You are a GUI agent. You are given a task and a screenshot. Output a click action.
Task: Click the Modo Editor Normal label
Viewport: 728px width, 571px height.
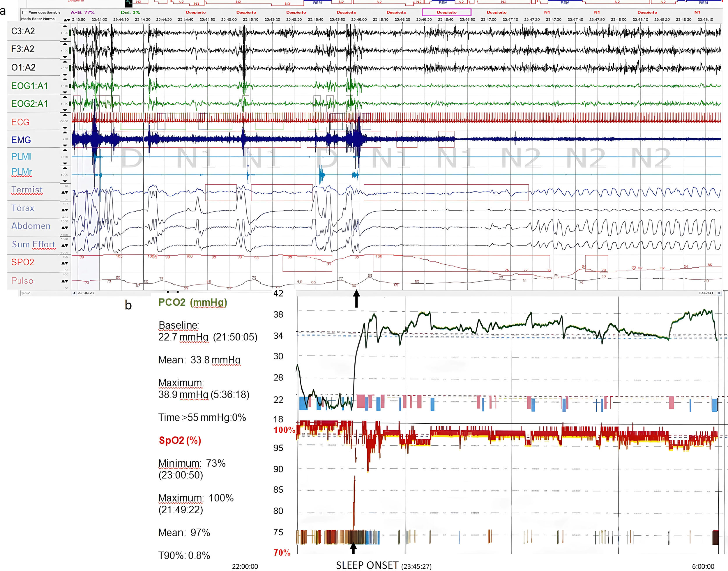(38, 19)
